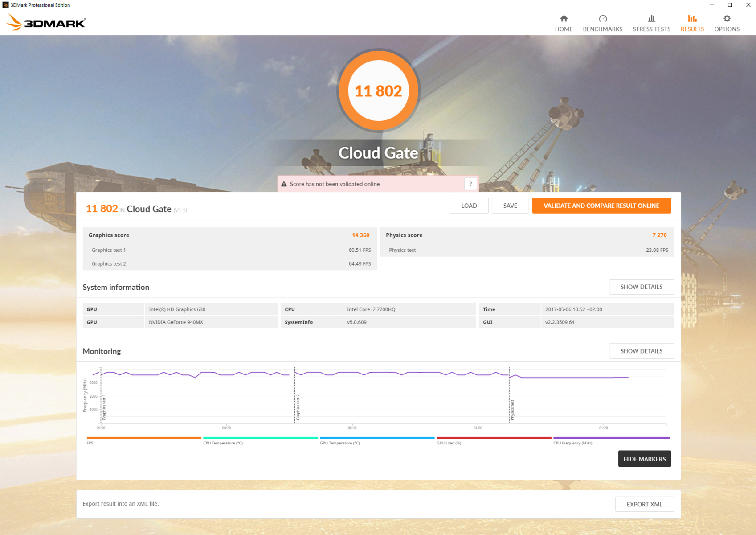Click the 3DMark logo in the header
756x535 pixels.
(46, 22)
